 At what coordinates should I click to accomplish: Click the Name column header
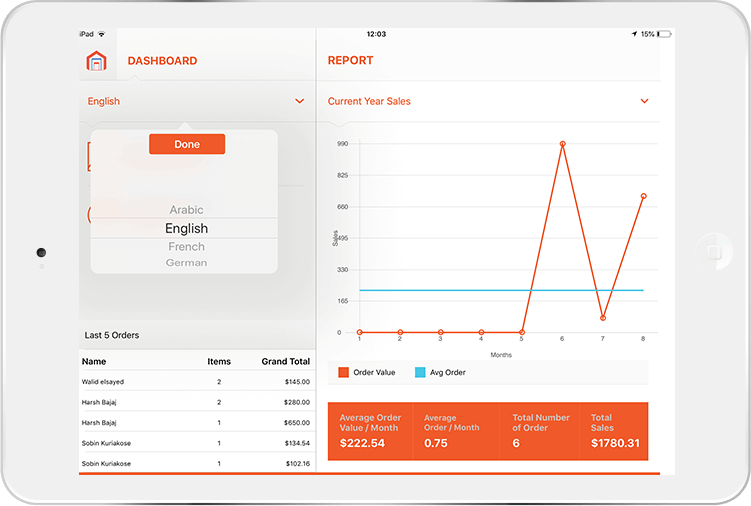tap(94, 361)
